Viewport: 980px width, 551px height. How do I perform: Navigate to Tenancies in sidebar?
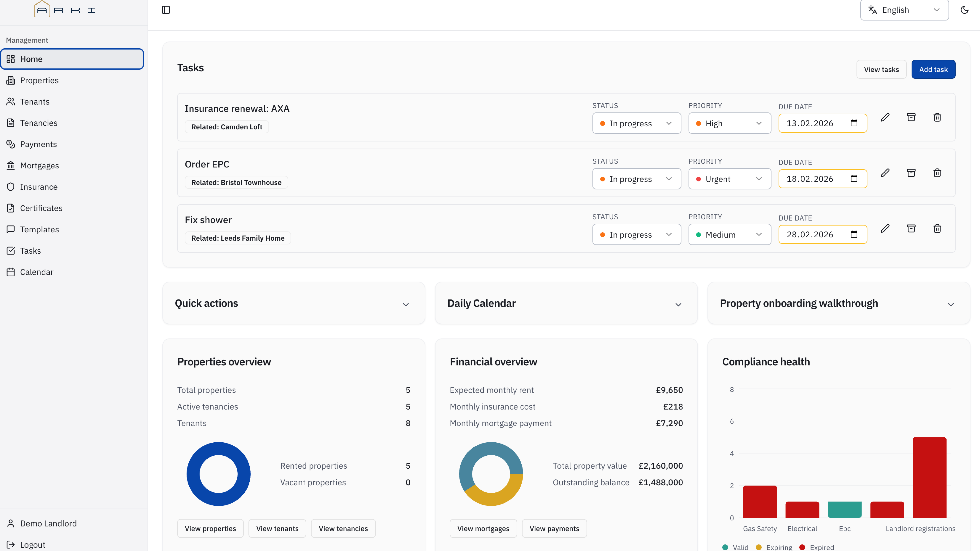tap(72, 123)
